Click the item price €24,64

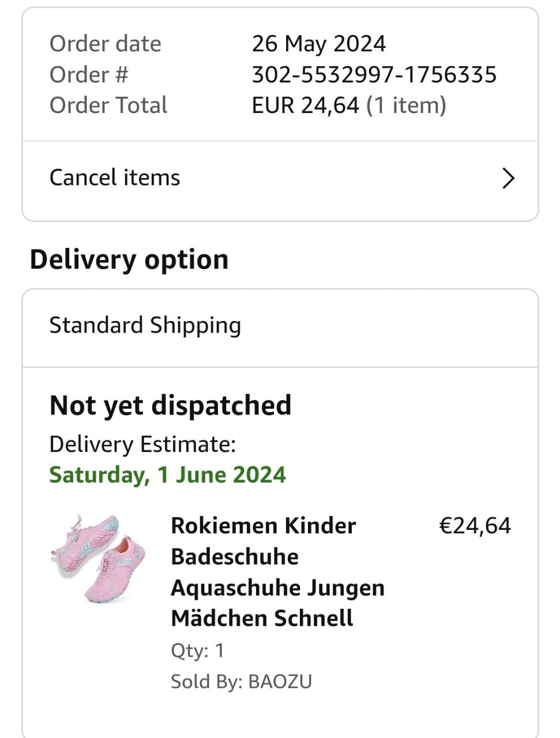(475, 526)
